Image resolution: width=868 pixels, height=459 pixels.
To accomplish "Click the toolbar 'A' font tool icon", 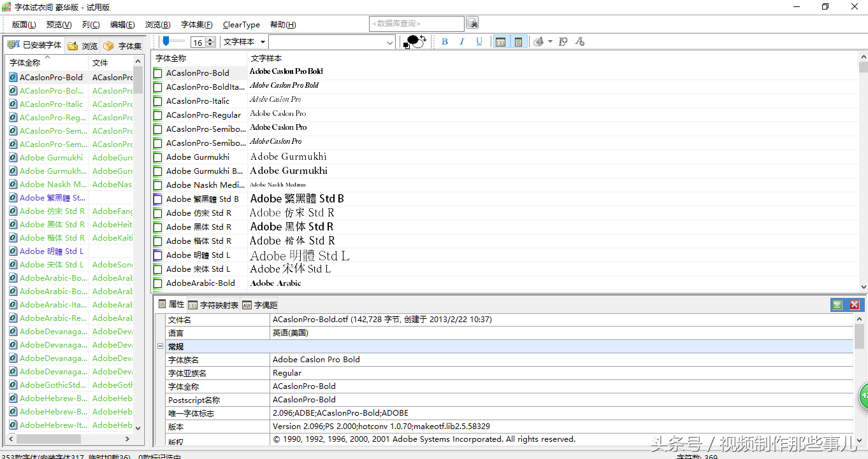I will coord(579,41).
